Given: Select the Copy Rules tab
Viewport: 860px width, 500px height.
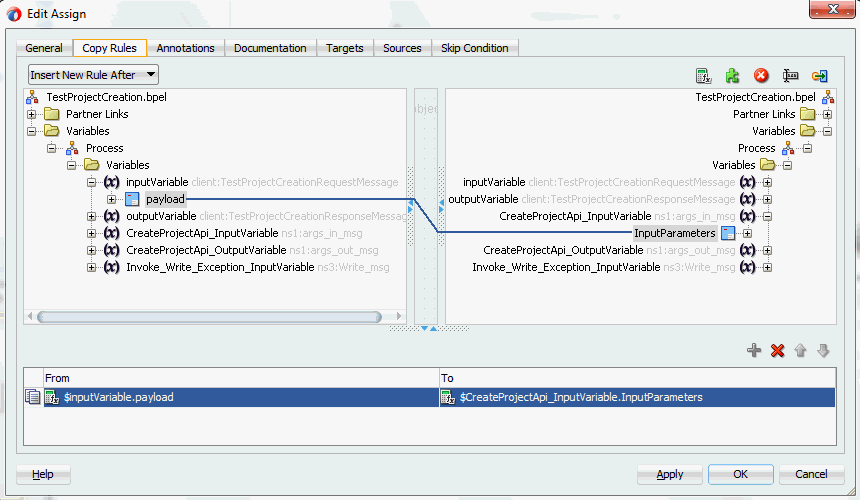Looking at the screenshot, I should [109, 48].
